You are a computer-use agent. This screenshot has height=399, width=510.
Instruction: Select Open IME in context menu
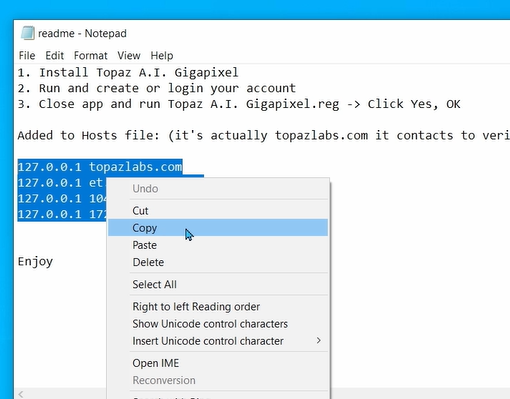[x=218, y=363]
